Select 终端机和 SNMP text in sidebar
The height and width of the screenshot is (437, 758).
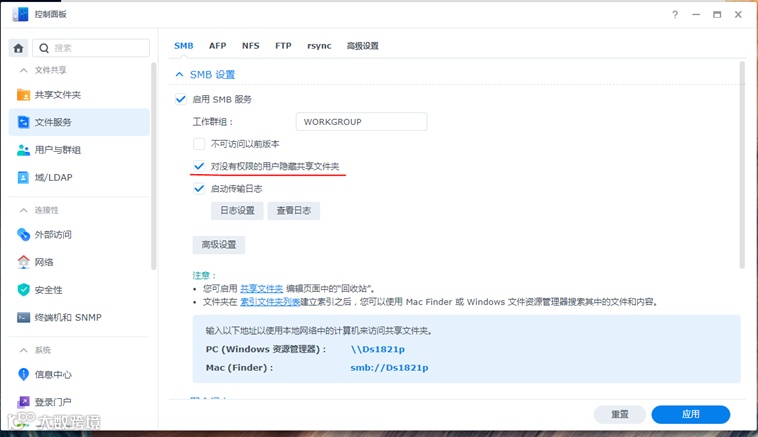pyautogui.click(x=68, y=318)
